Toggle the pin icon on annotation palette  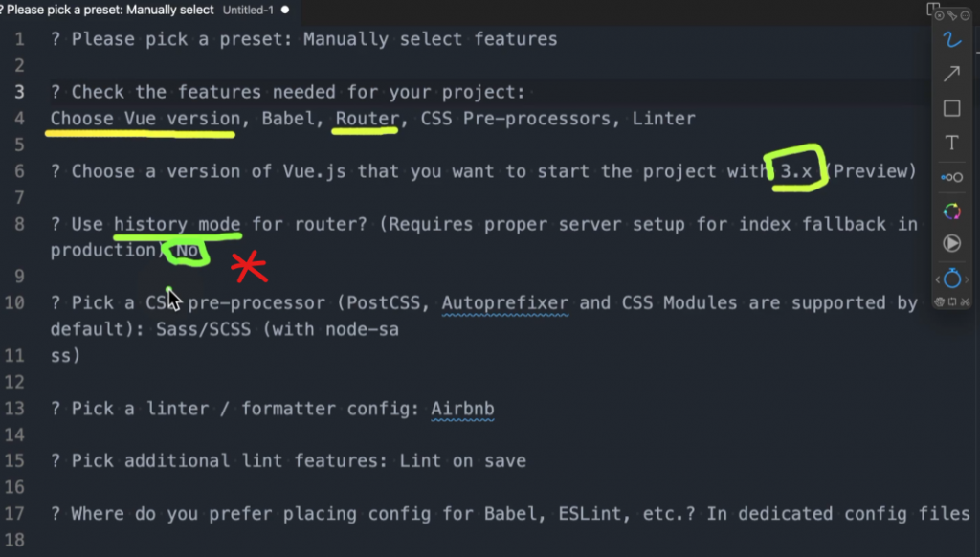point(952,15)
